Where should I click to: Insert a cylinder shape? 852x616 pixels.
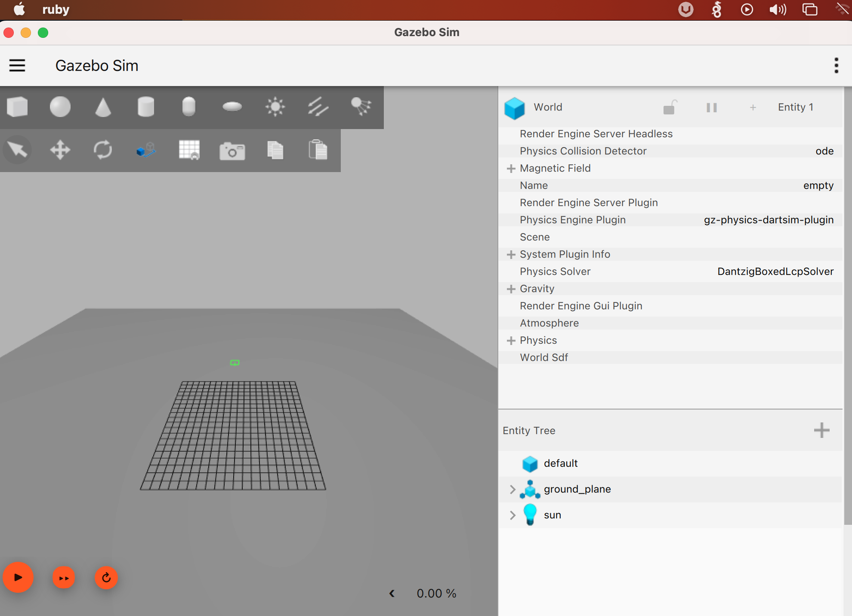click(146, 107)
